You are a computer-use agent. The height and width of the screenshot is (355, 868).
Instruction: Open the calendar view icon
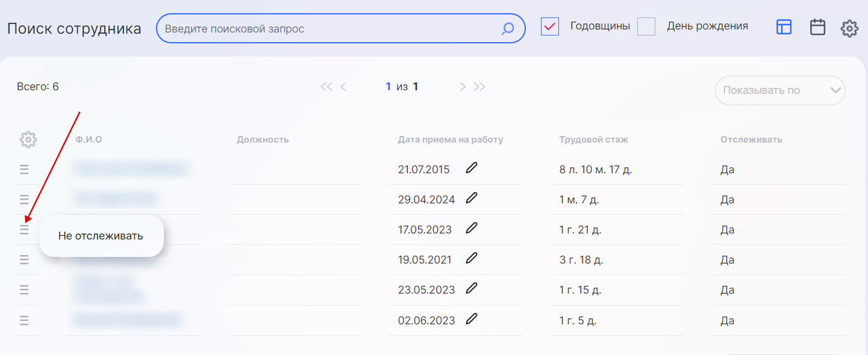[x=817, y=27]
